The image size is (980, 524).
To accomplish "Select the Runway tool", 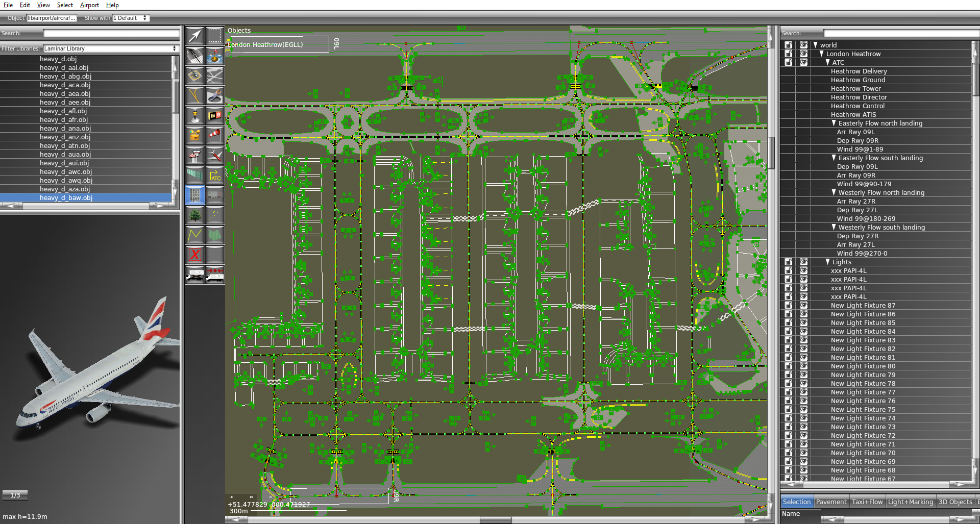I will [194, 56].
